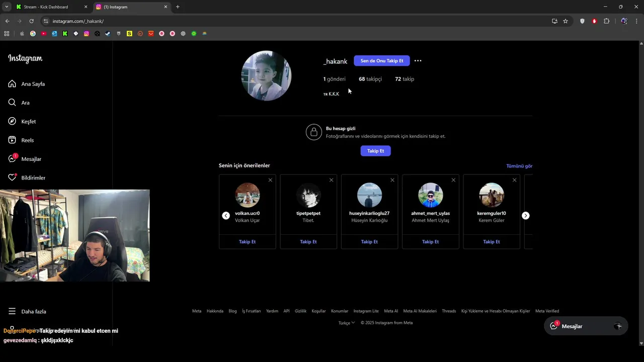Viewport: 644px width, 362px height.
Task: Open tipetpetpet suggested profile avatar
Action: pos(308,195)
